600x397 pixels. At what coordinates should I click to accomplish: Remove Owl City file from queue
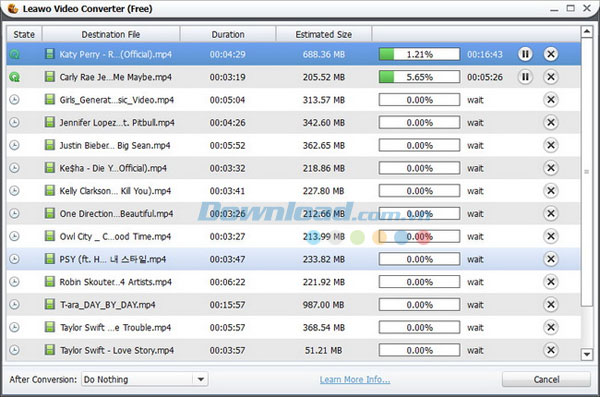pyautogui.click(x=551, y=236)
